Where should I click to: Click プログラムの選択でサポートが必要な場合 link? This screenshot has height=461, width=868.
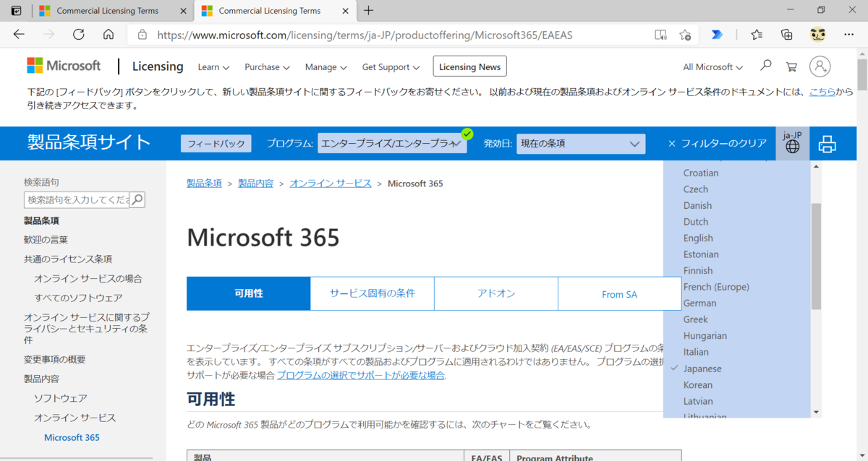(361, 376)
